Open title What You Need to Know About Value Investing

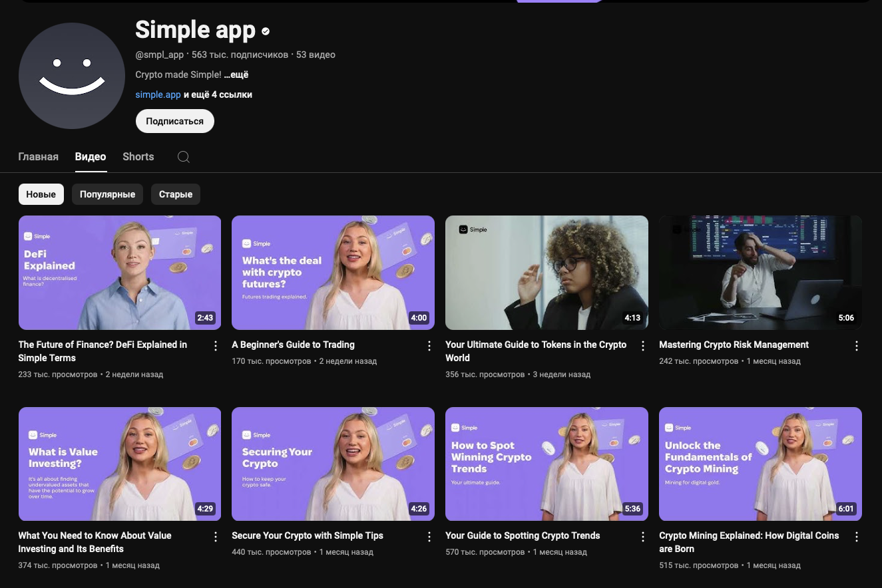click(x=95, y=542)
